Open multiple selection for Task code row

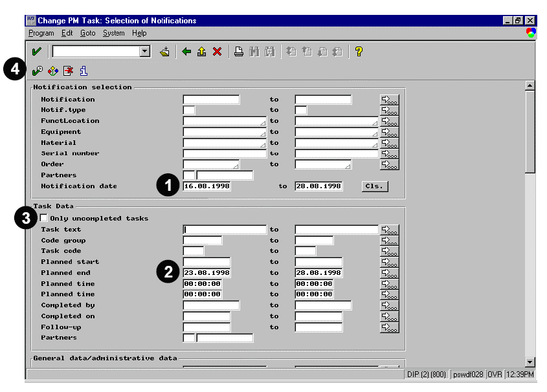tap(389, 251)
